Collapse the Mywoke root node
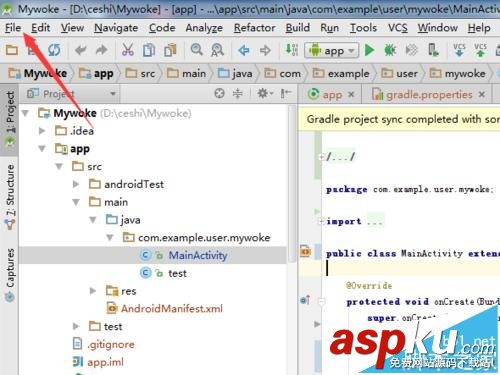This screenshot has width=500, height=375. pos(25,113)
